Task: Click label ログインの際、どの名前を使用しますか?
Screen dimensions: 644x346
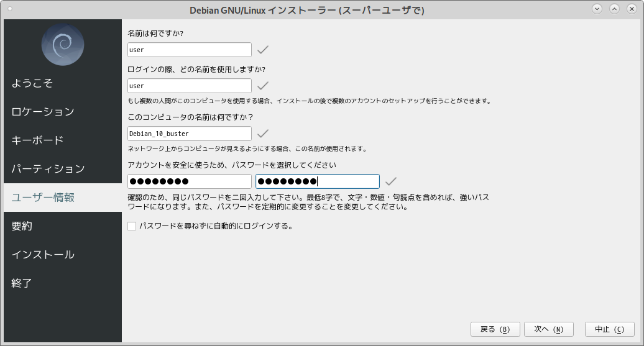Action: click(x=196, y=70)
